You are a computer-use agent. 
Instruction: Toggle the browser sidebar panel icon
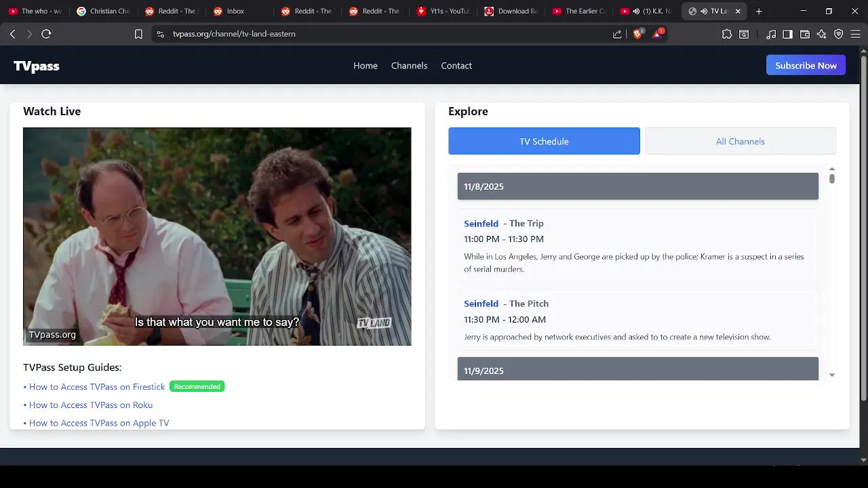pyautogui.click(x=787, y=34)
